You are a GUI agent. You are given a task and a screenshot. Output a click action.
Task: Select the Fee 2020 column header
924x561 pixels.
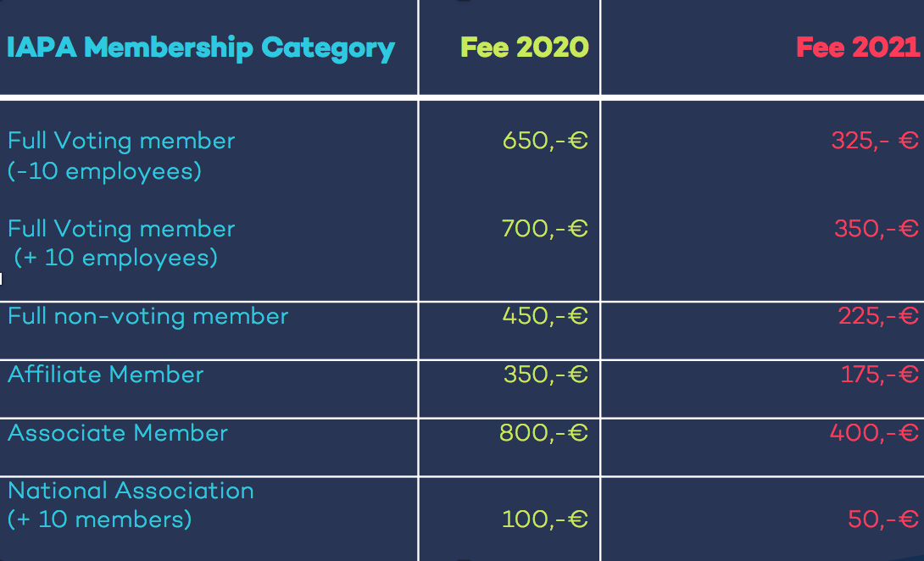tap(524, 47)
